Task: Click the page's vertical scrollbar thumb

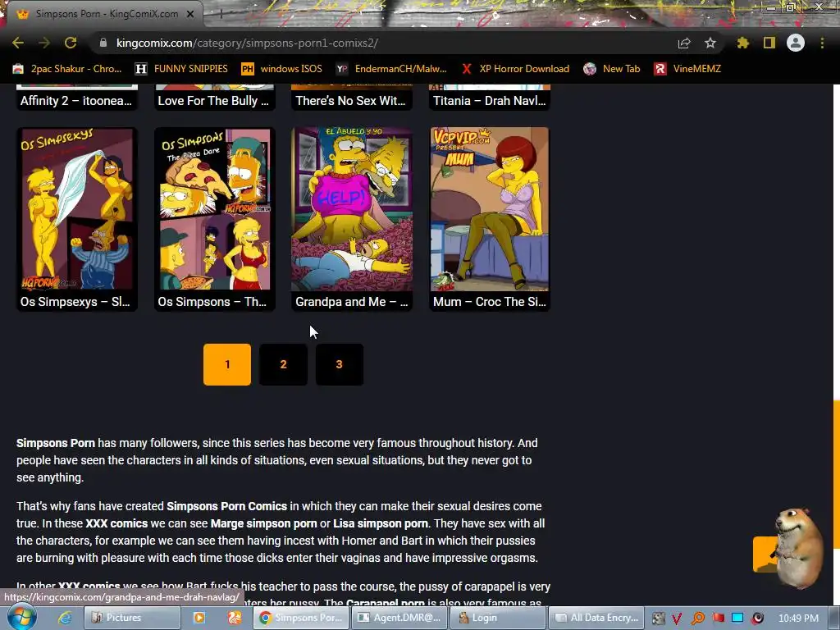Action: (x=836, y=475)
